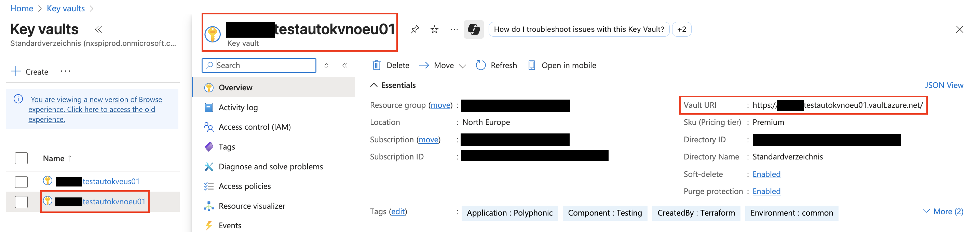Click the info icon in banner
This screenshot has height=232, width=980.
pos(18,99)
